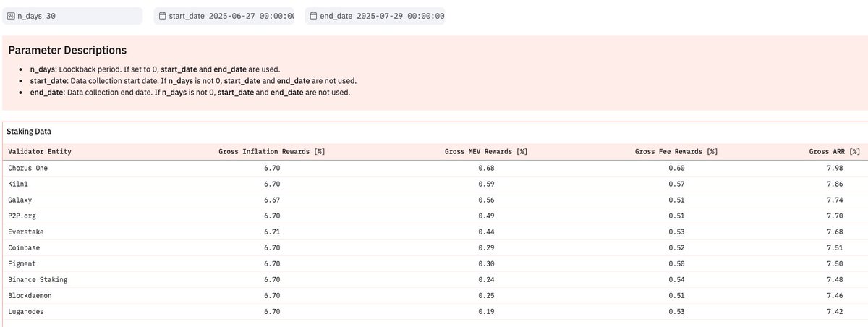Viewport: 868px width, 327px height.
Task: Sort by Gross Fee Rewards [%] column
Action: pos(676,152)
